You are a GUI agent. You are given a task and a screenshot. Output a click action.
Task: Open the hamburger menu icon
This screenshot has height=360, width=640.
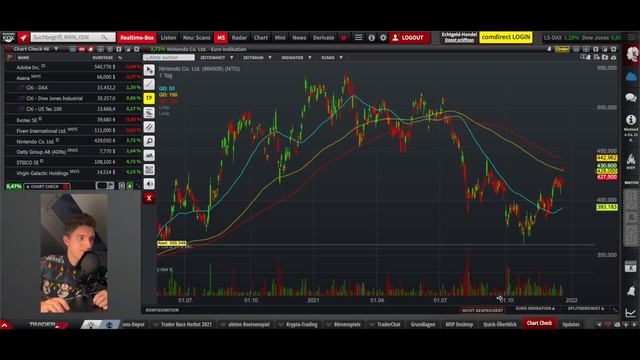[x=358, y=38]
